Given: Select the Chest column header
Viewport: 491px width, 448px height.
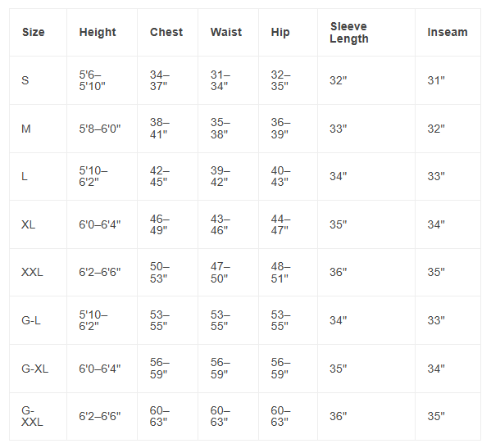Looking at the screenshot, I should point(166,32).
